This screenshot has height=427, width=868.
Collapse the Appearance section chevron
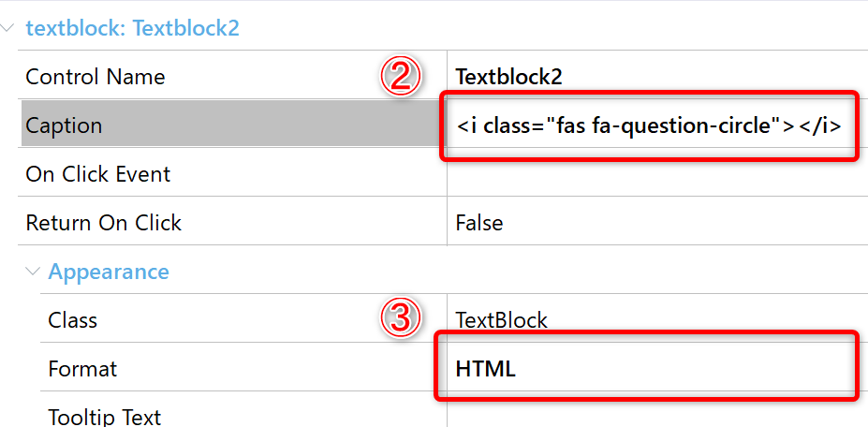click(x=33, y=272)
